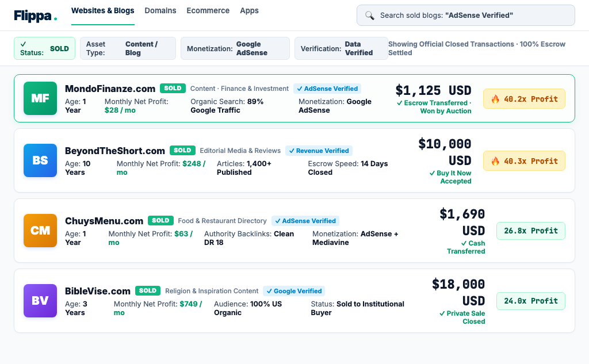Focus the sold blogs search field
Screen dimensions: 589x364
pyautogui.click(x=466, y=16)
